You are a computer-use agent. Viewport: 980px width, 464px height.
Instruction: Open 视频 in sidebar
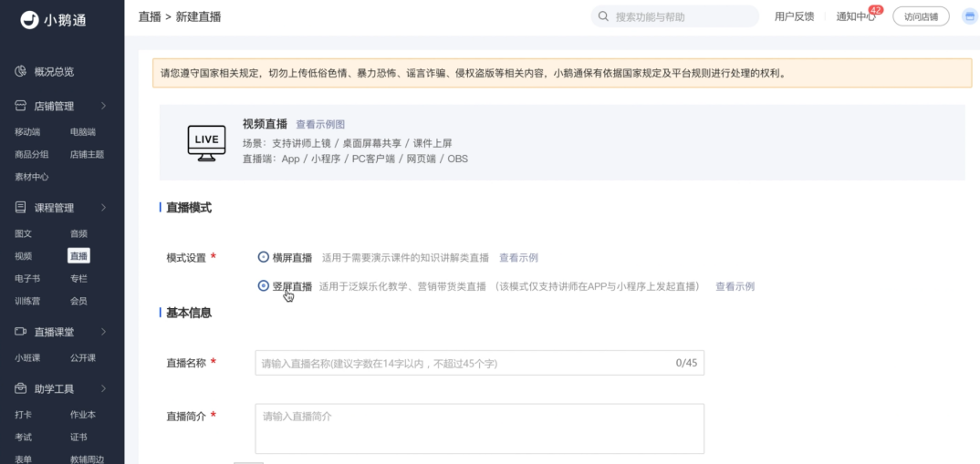tap(23, 256)
